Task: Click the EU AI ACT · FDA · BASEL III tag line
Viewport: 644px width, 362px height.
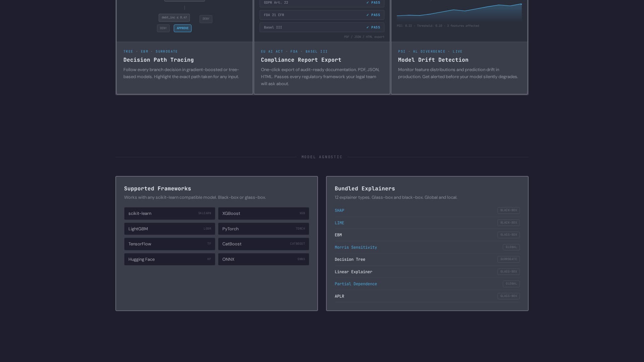Action: [294, 52]
